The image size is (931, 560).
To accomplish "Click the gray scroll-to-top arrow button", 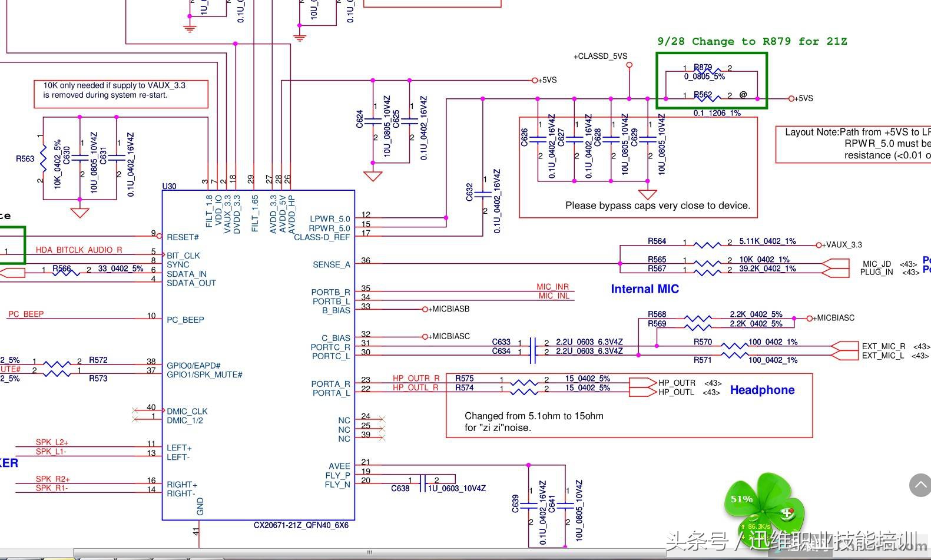I will coord(920,485).
